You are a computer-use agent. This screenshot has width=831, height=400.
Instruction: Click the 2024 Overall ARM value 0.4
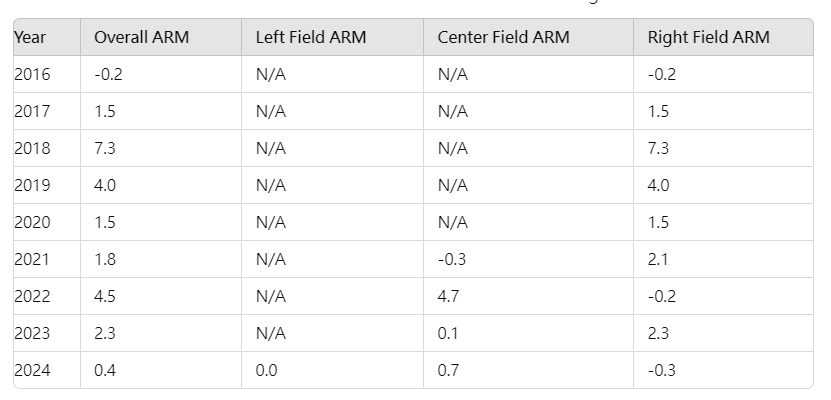click(105, 371)
